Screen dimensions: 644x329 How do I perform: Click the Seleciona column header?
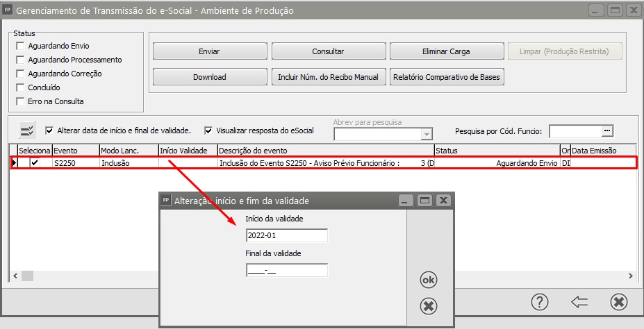tap(35, 151)
